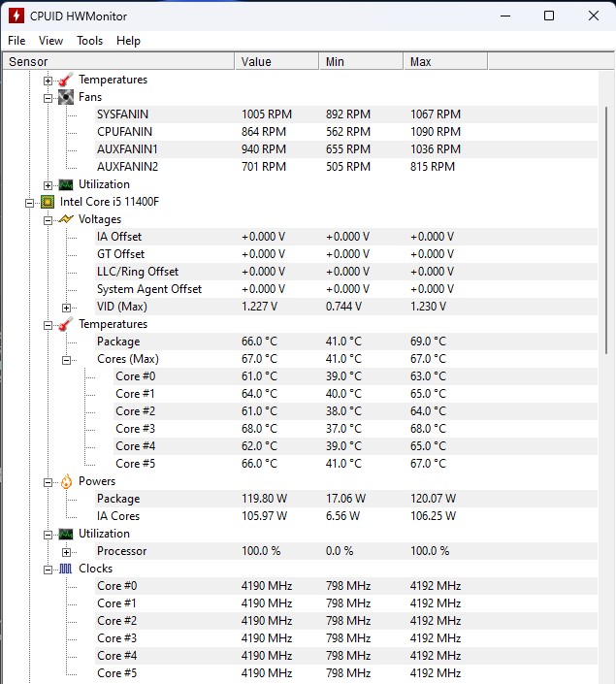This screenshot has width=616, height=684.
Task: Click the 1.227 V value
Action: [x=259, y=307]
